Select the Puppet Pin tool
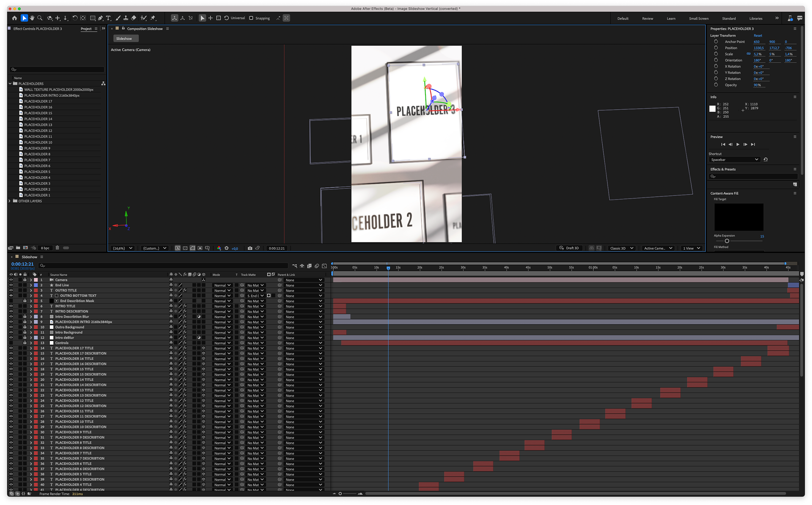Viewport: 812px width, 505px height. point(153,18)
